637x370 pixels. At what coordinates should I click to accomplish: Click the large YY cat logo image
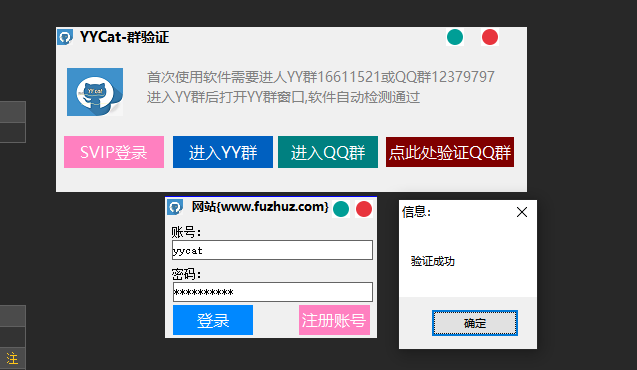(x=95, y=92)
